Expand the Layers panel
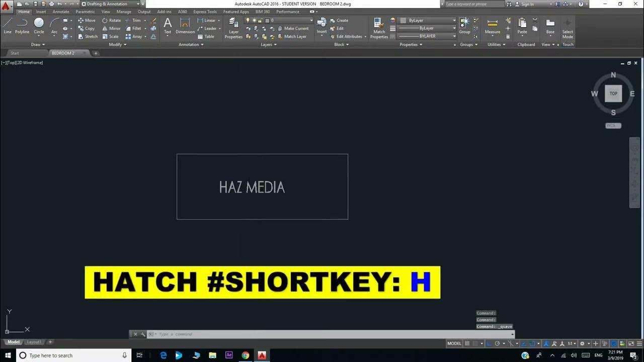This screenshot has width=644, height=362. pos(269,44)
